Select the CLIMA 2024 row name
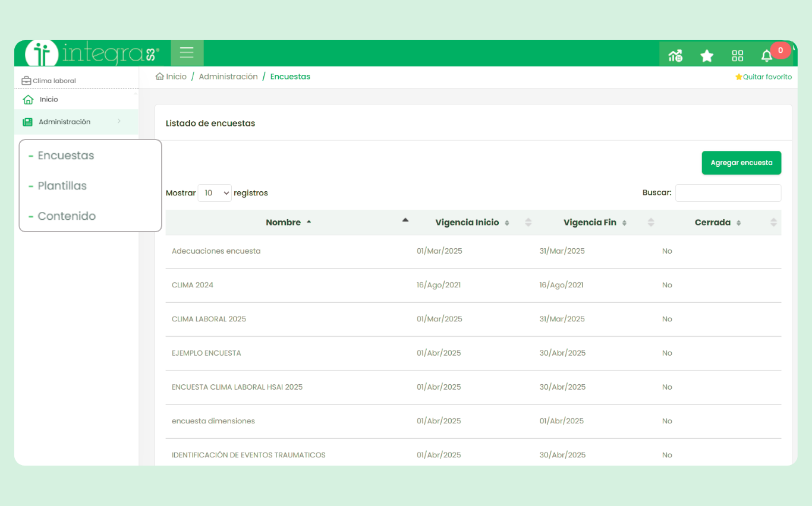The width and height of the screenshot is (812, 506). 193,285
